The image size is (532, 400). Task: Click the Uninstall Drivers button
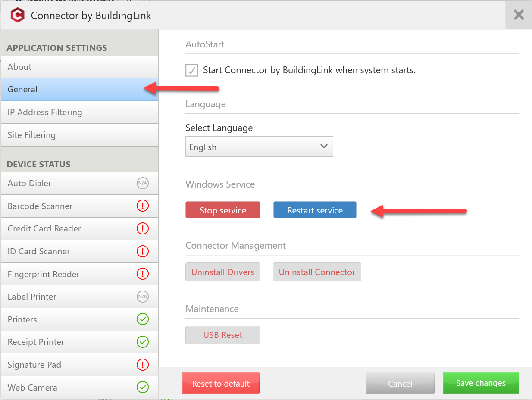(222, 272)
